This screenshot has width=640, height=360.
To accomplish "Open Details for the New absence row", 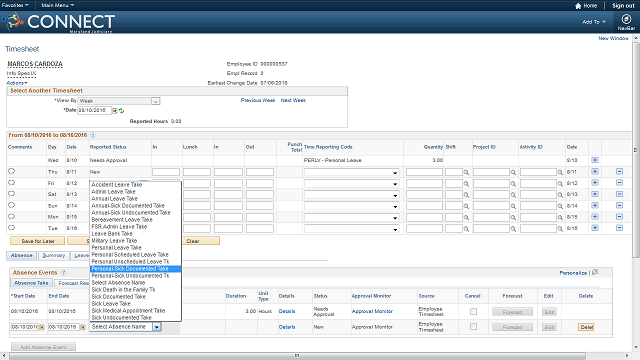I will point(287,327).
